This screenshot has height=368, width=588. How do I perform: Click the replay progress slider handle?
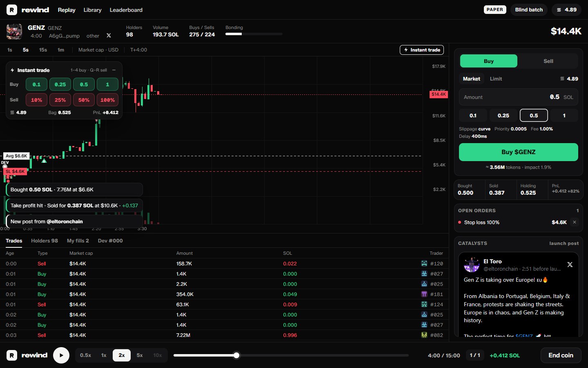(236, 355)
